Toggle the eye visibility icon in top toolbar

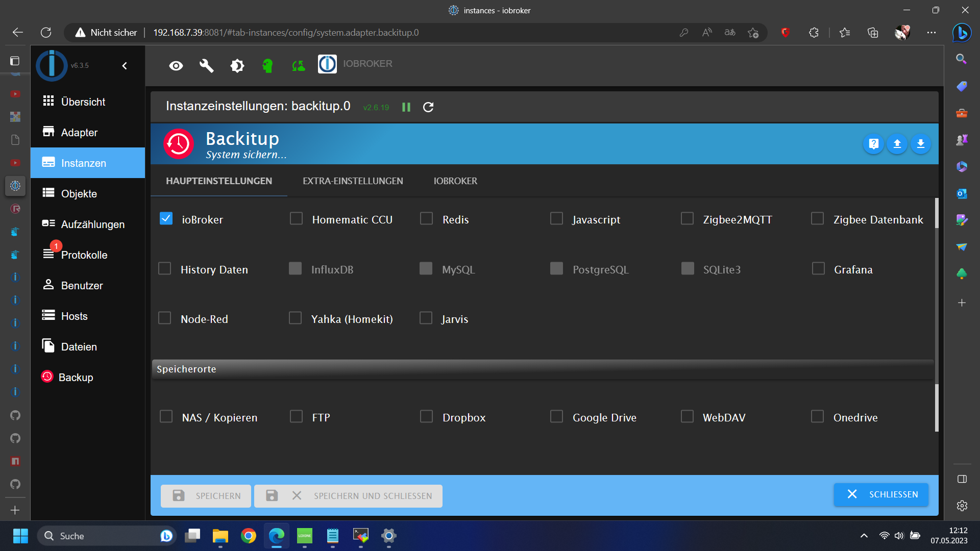click(176, 66)
